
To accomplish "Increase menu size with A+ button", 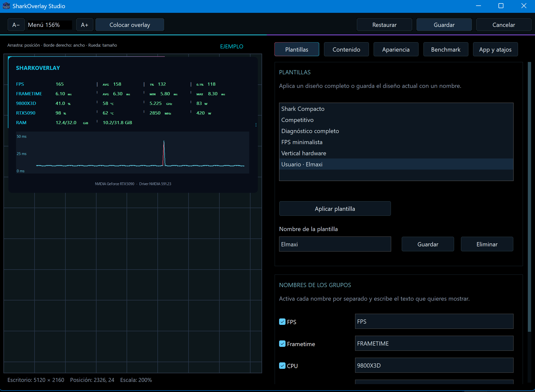I will [x=85, y=25].
